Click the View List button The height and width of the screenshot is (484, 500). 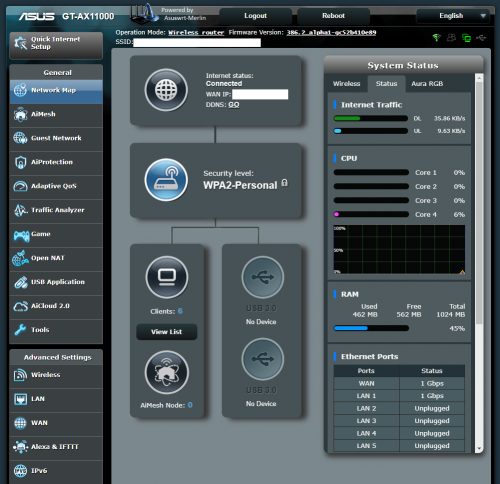coord(167,332)
